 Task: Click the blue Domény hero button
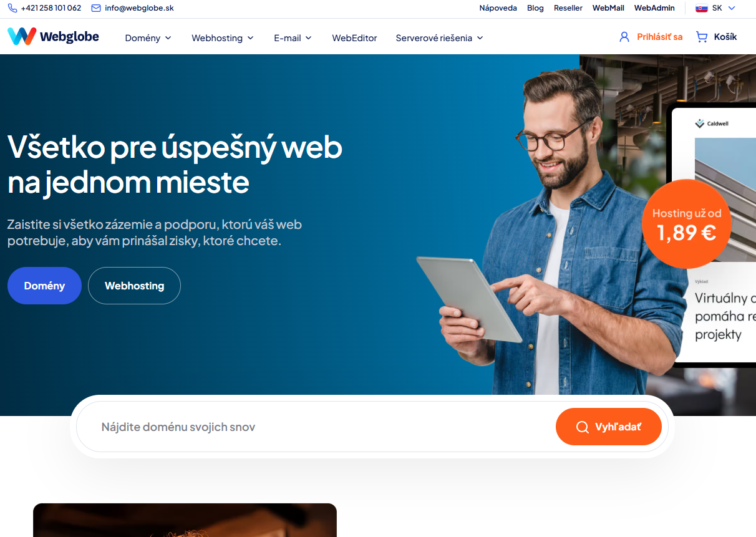tap(44, 286)
